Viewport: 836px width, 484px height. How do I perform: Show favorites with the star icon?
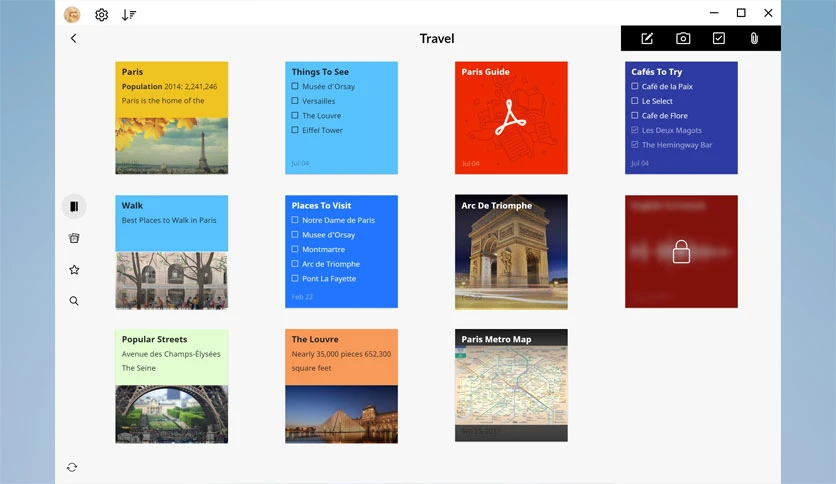(x=74, y=270)
